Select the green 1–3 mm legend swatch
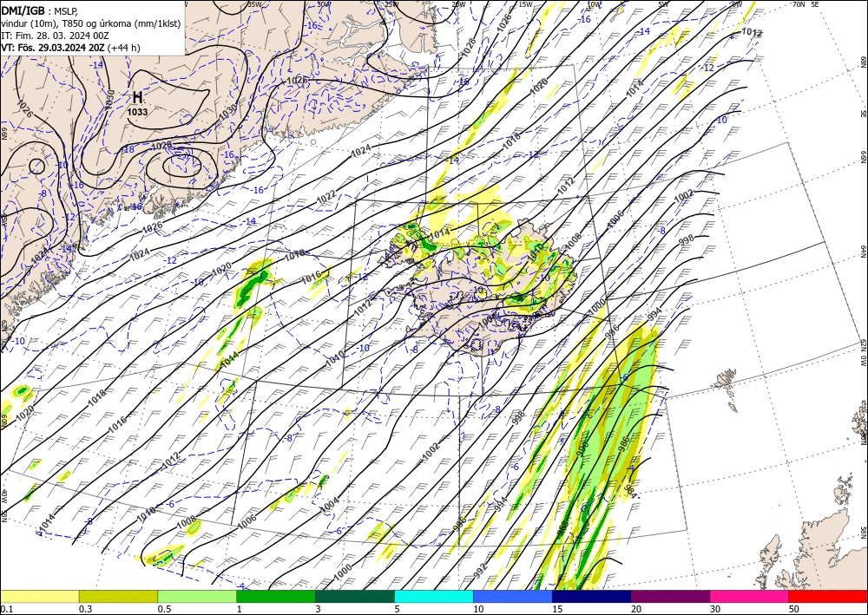 point(276,596)
